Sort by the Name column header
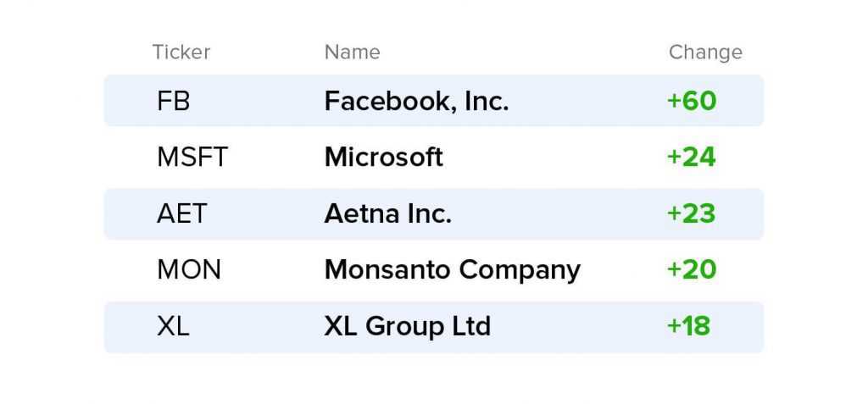This screenshot has height=404, width=868. click(x=352, y=52)
